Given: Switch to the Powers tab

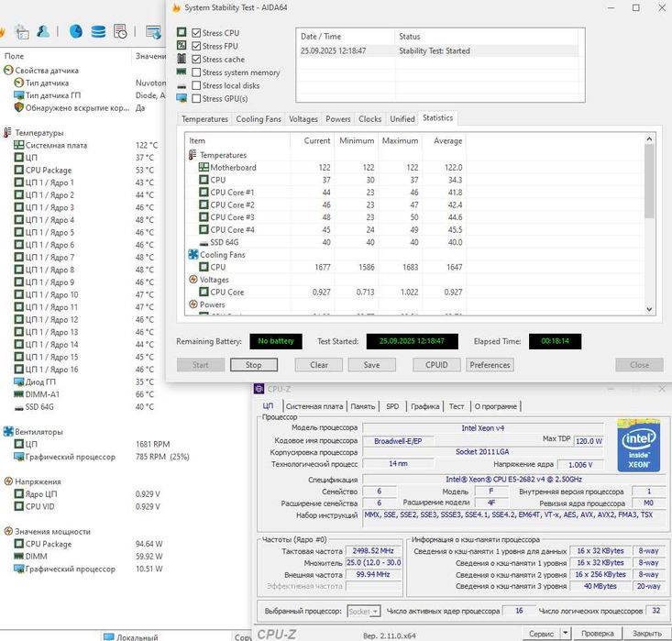Looking at the screenshot, I should (x=337, y=119).
